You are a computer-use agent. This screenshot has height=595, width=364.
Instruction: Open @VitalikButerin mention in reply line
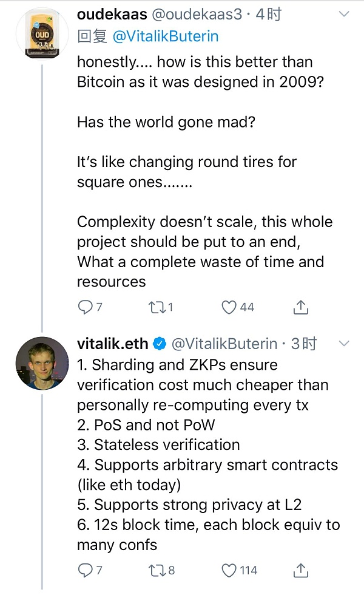165,36
